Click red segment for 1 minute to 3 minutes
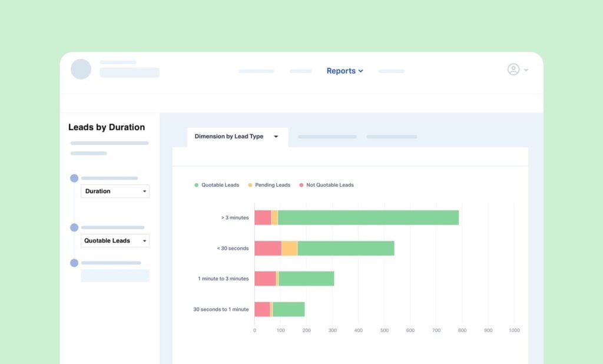This screenshot has width=603, height=364. click(x=266, y=279)
